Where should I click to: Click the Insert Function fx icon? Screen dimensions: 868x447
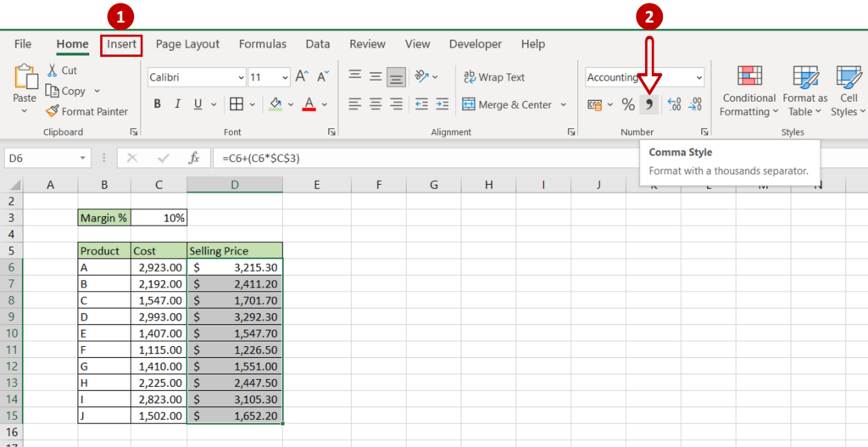pos(194,158)
